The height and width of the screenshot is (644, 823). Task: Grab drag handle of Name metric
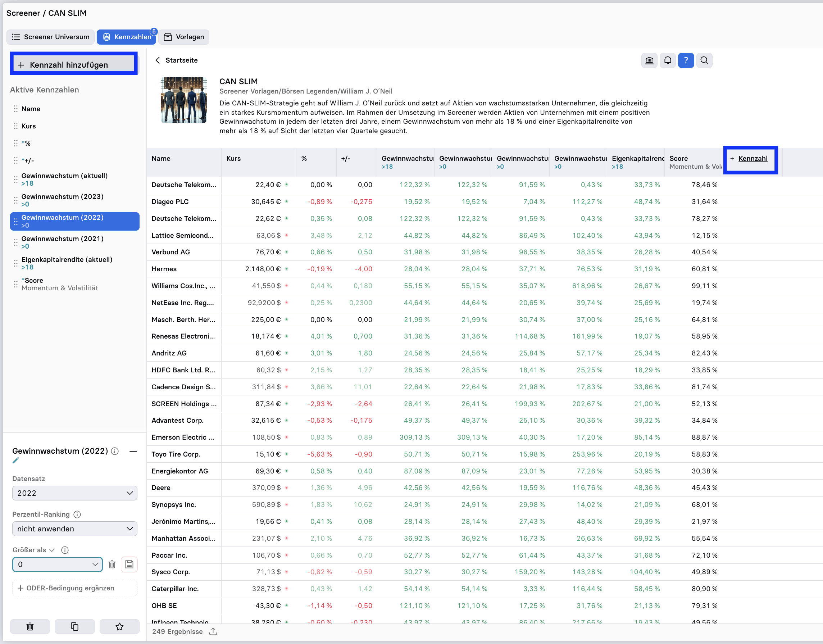(x=16, y=109)
